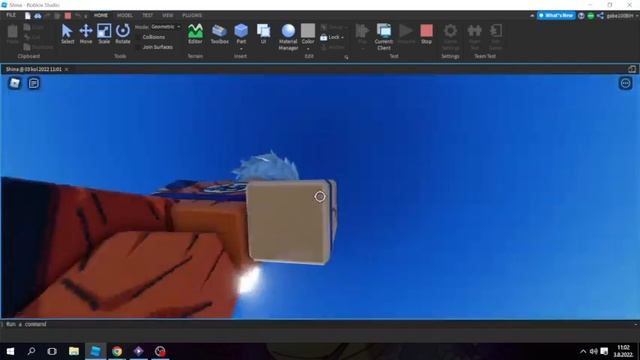Expand the Part type dropdown arrow
The width and height of the screenshot is (640, 360).
(241, 49)
